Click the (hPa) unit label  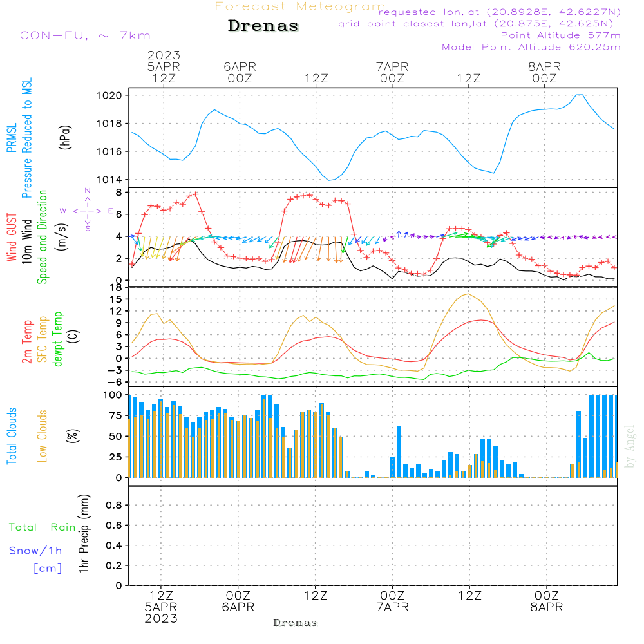65,137
